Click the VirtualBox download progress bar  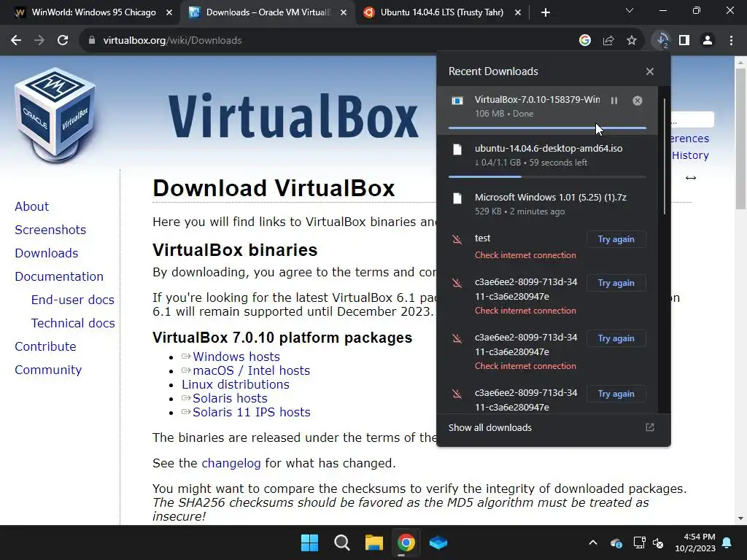tap(547, 128)
